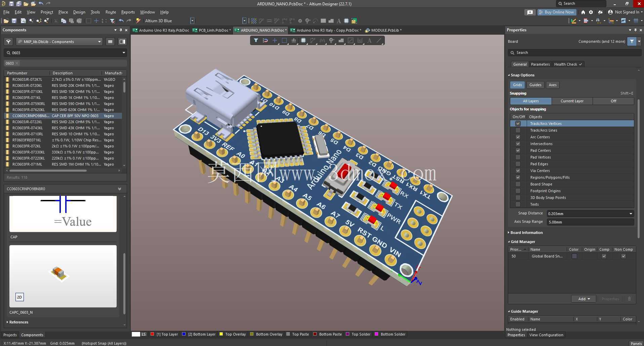The image size is (644, 346).
Task: Switch to the Projects panel tab
Action: tap(10, 335)
